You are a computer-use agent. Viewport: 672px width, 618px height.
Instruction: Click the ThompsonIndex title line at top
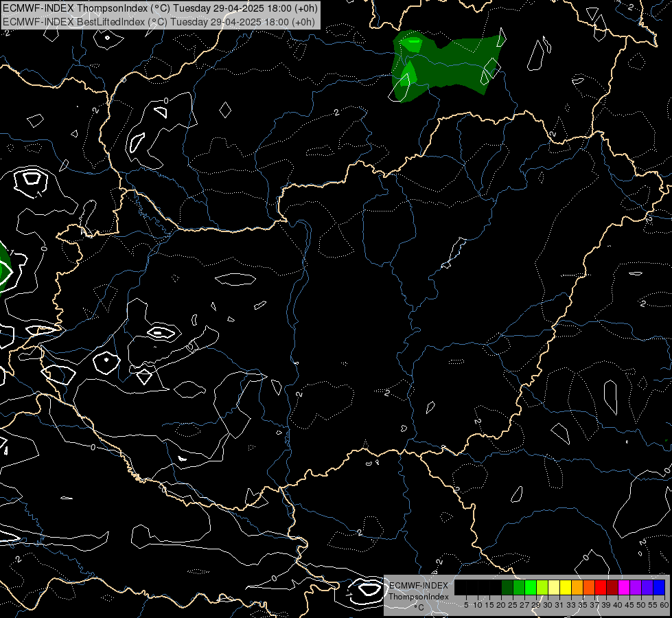pos(161,8)
